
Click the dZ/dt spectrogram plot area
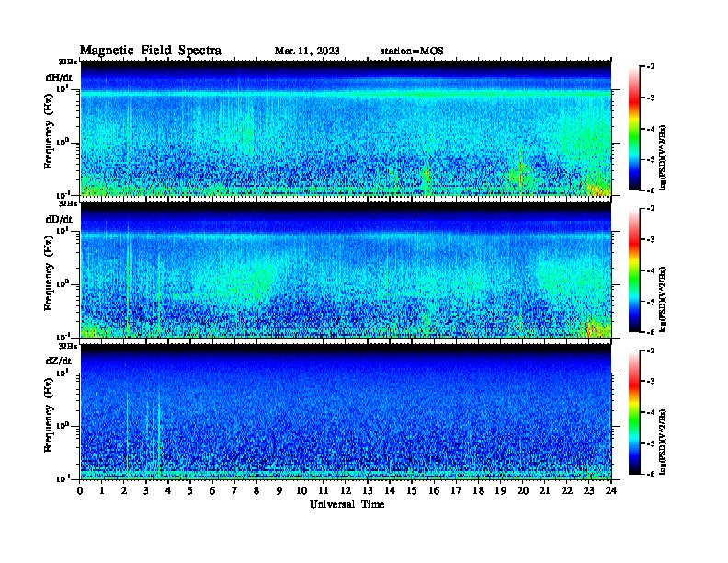346,412
